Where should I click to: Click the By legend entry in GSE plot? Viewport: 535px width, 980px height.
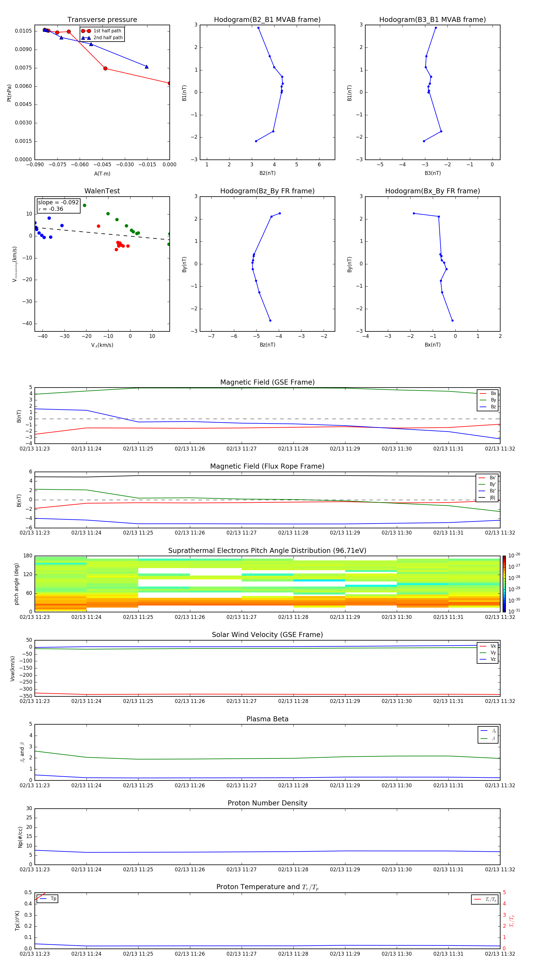(x=488, y=400)
